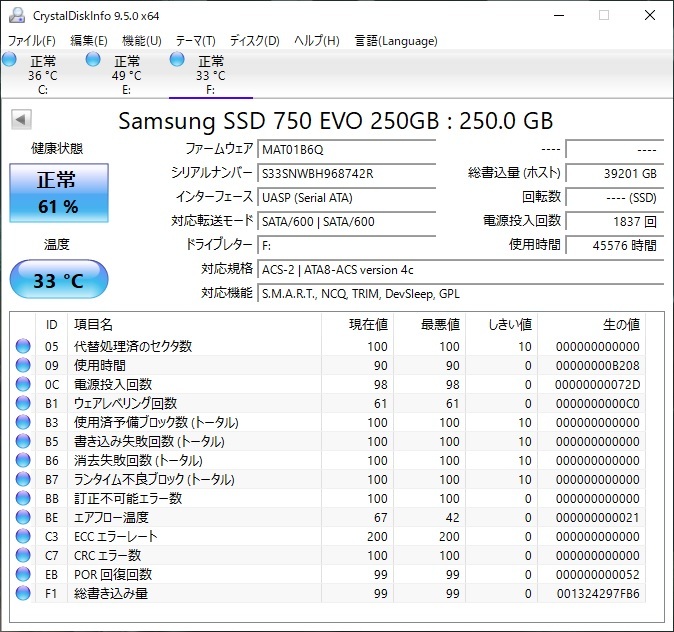Image resolution: width=674 pixels, height=632 pixels.
Task: Click the Samsung SSD 750 EVO 250GB title
Action: pyautogui.click(x=336, y=121)
